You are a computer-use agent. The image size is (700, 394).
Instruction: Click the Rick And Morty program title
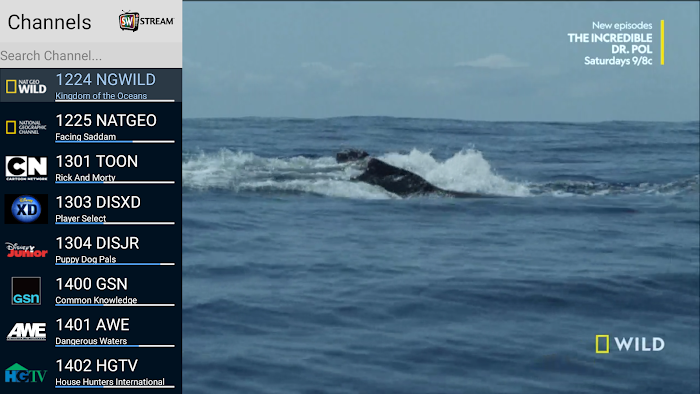(x=85, y=178)
